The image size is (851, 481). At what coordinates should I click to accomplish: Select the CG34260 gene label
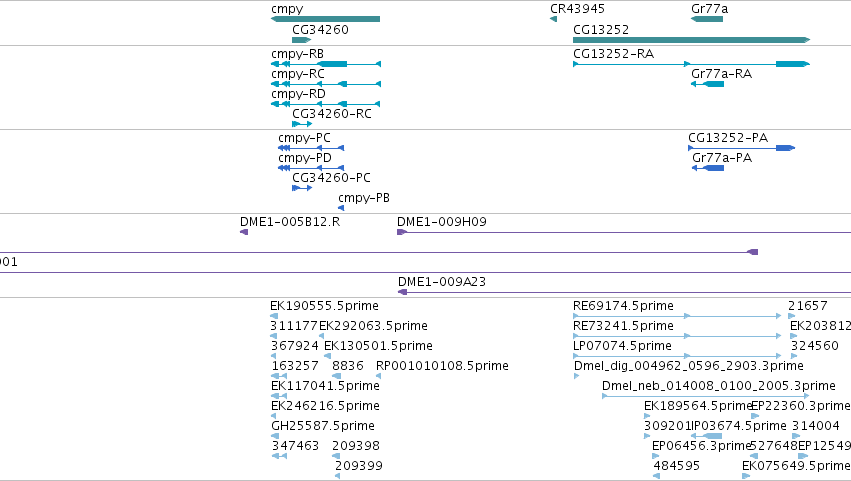320,29
